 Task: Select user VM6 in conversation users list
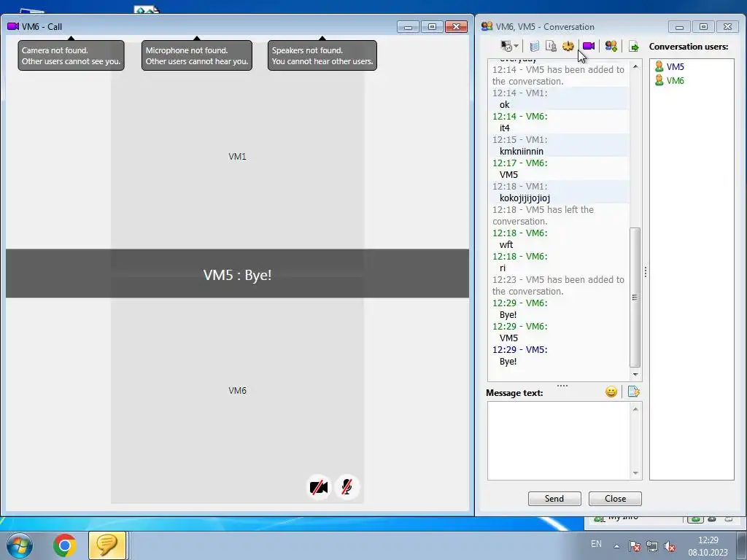pos(670,80)
